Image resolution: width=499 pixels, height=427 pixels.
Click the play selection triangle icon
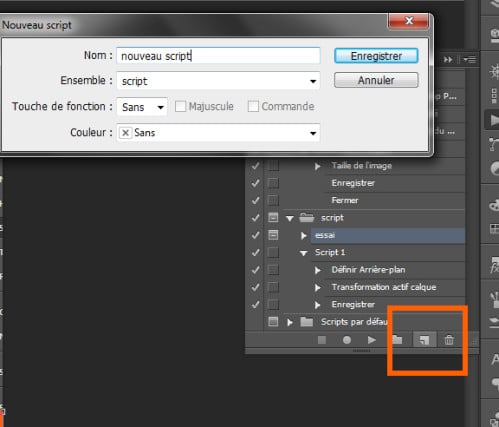coord(371,340)
